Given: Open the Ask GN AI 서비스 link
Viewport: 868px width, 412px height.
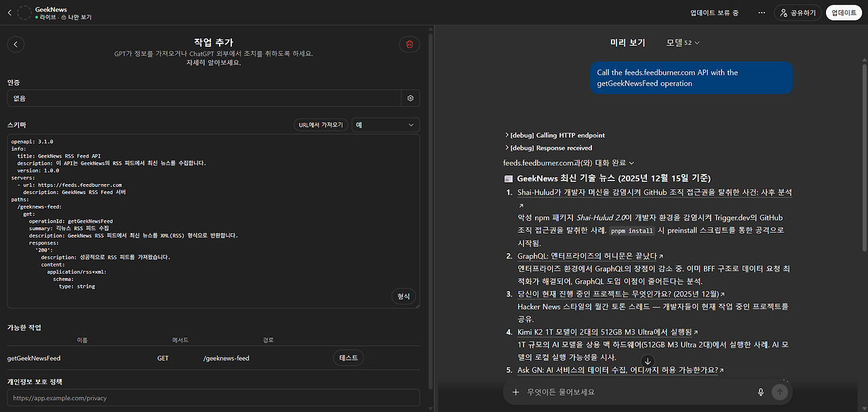Looking at the screenshot, I should (621, 370).
